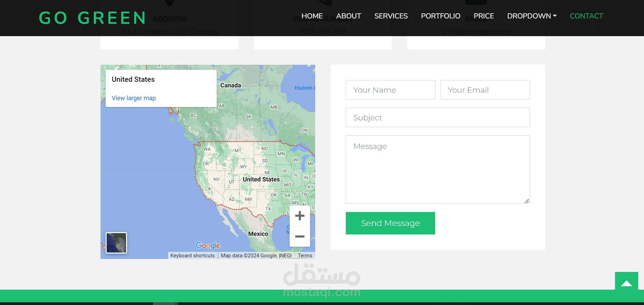
Task: Select the PRICE nav link
Action: [484, 16]
